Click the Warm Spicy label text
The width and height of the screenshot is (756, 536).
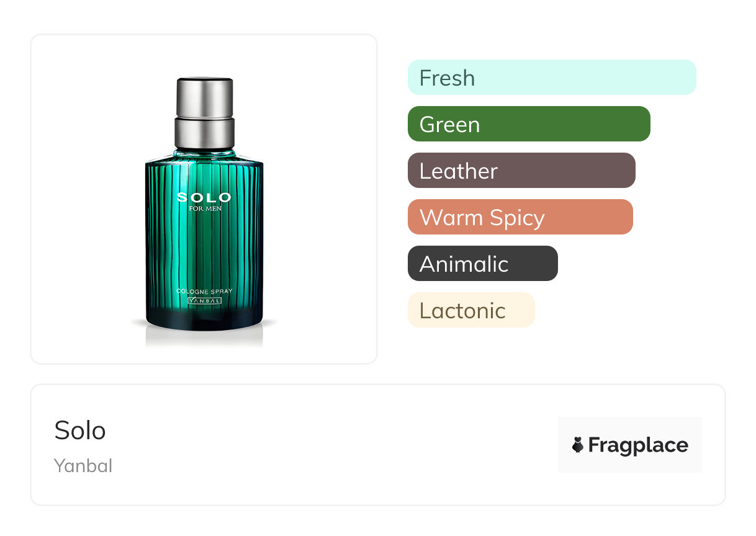click(482, 218)
